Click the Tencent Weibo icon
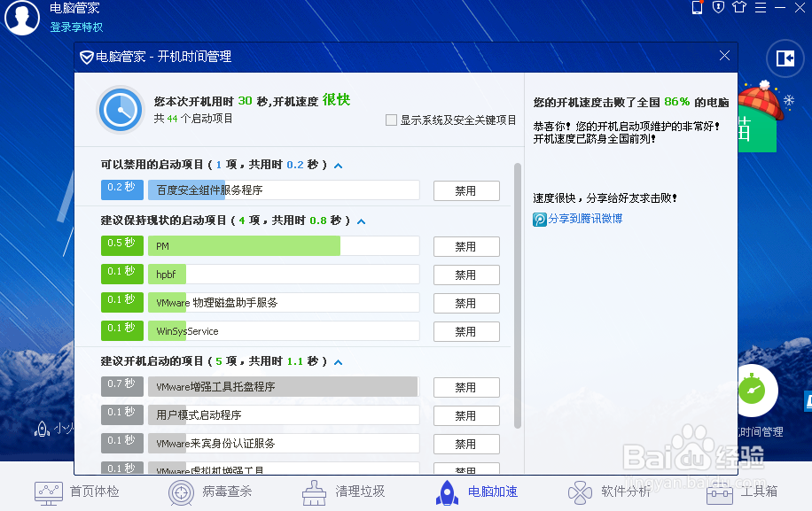The width and height of the screenshot is (812, 511). pos(540,220)
